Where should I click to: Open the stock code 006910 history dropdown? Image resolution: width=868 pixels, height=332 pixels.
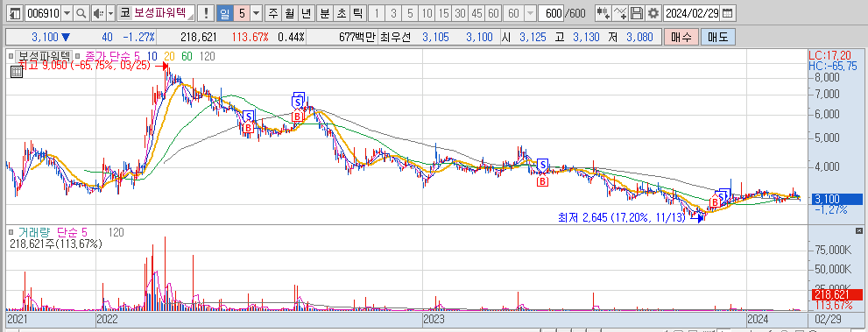click(67, 13)
